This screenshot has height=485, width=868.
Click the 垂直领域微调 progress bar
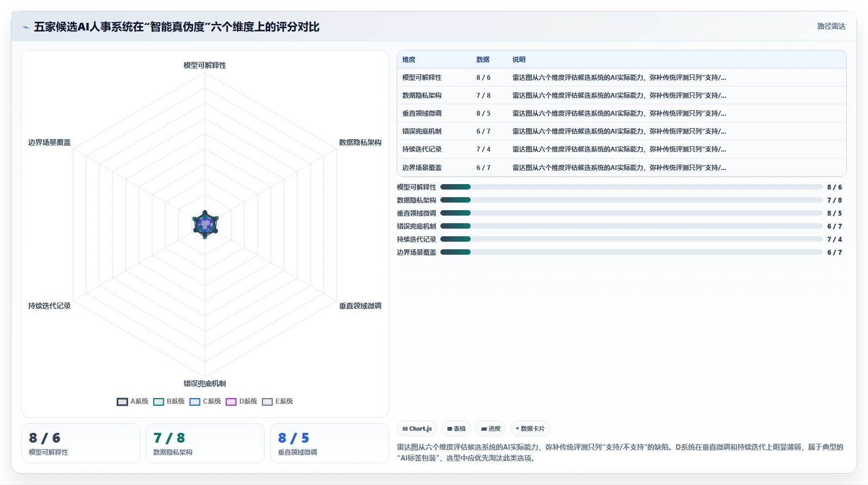coord(632,213)
